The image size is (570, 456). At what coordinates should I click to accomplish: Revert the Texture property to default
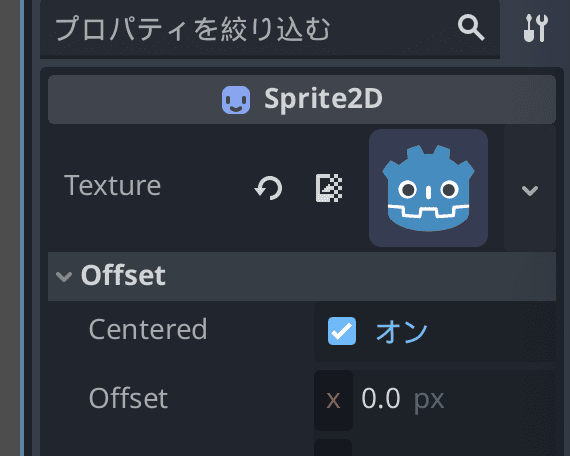(x=268, y=188)
